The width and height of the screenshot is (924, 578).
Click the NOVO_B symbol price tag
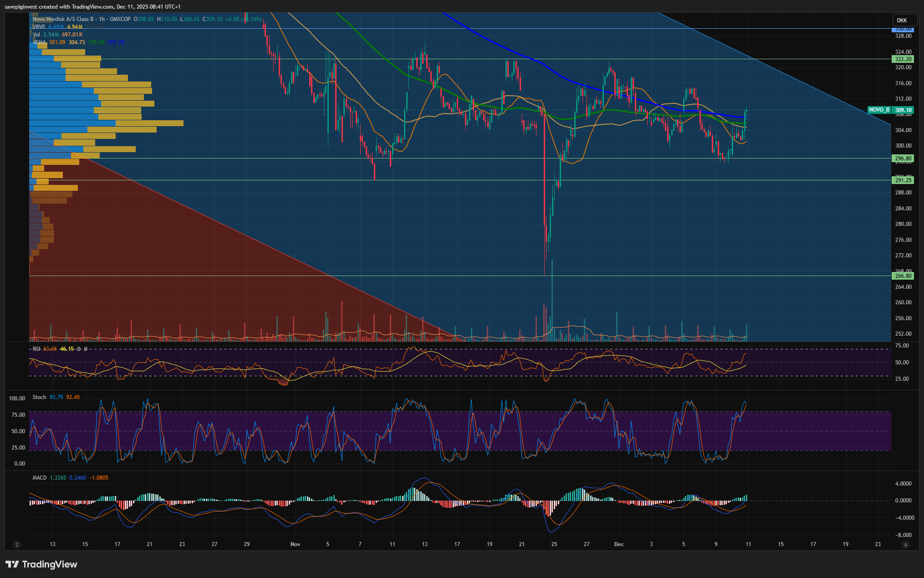coord(878,110)
